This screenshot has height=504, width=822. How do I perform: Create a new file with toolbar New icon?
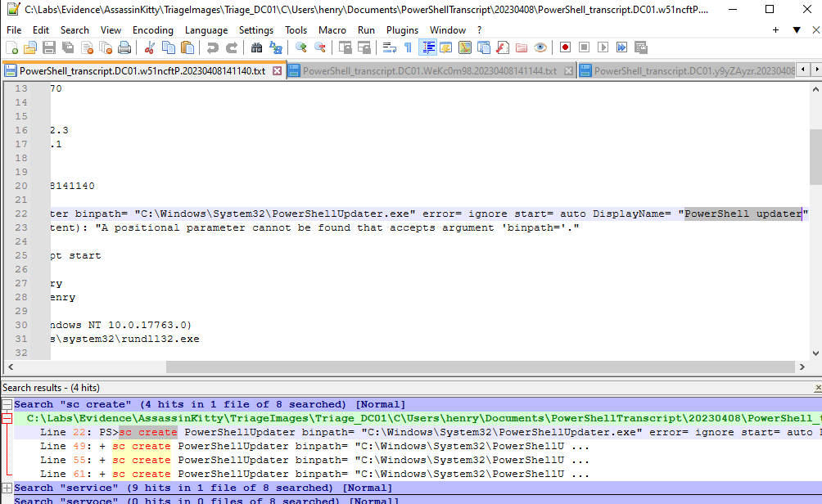pos(12,48)
